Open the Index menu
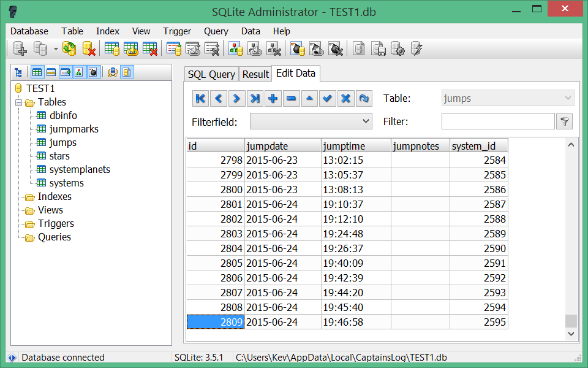588x368 pixels. [108, 31]
